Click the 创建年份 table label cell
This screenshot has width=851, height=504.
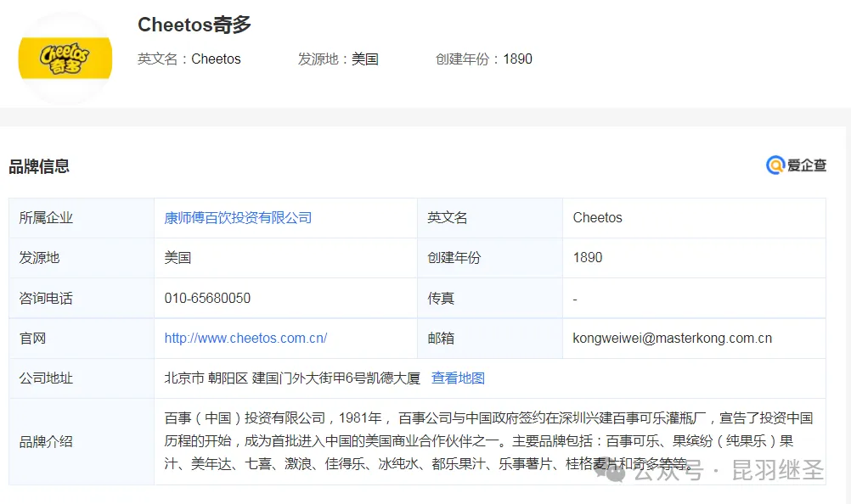coord(490,258)
